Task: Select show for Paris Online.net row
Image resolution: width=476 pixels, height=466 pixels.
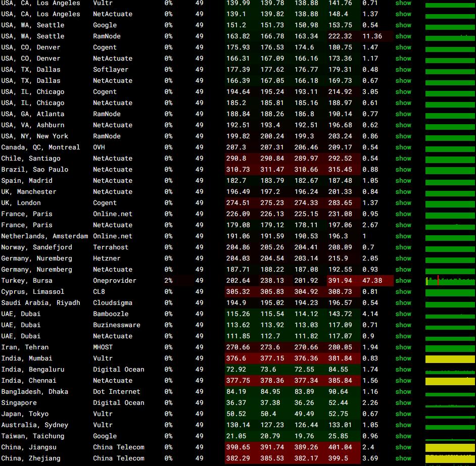Action: click(403, 214)
